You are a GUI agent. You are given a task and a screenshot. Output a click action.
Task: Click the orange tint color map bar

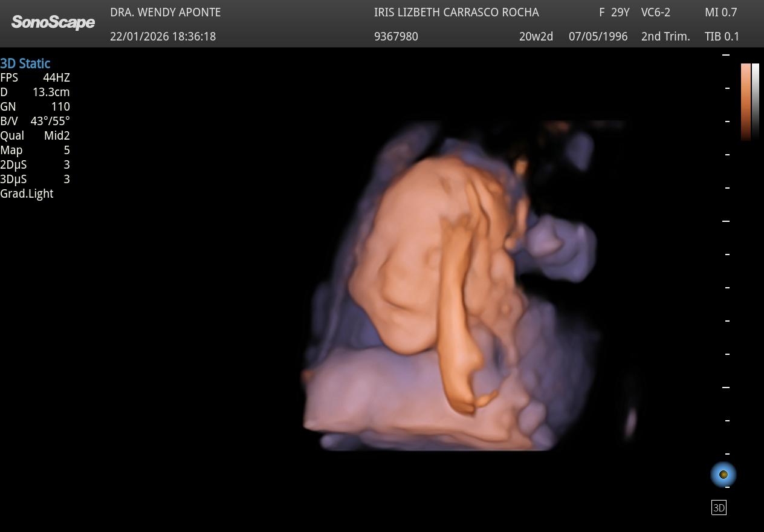[x=746, y=102]
